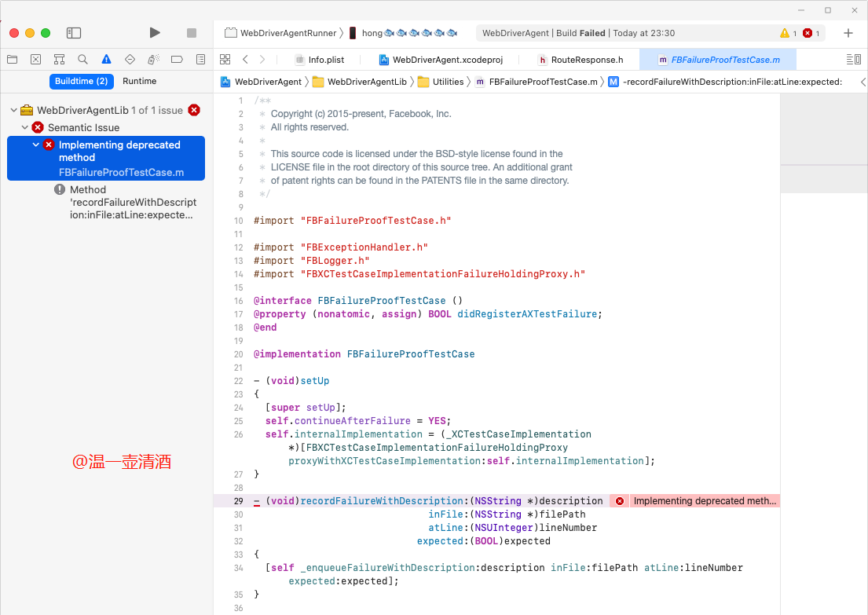The width and height of the screenshot is (868, 615).
Task: Switch to the WebDriverAgent.xcodeproj tab
Action: click(441, 60)
